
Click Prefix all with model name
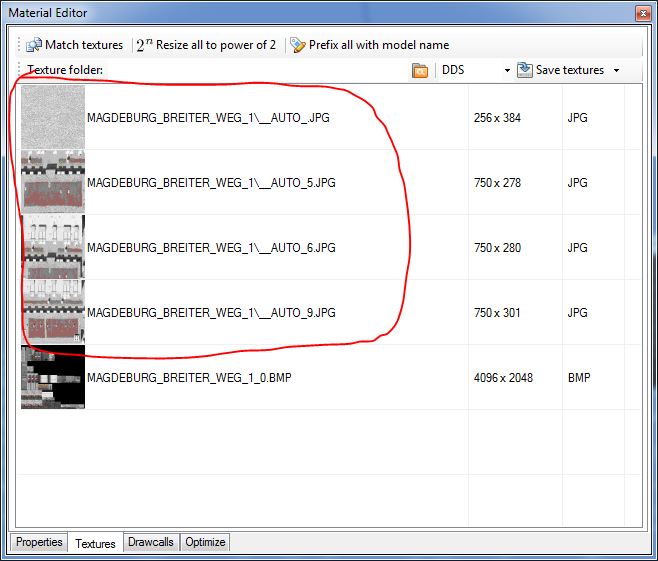pos(369,45)
